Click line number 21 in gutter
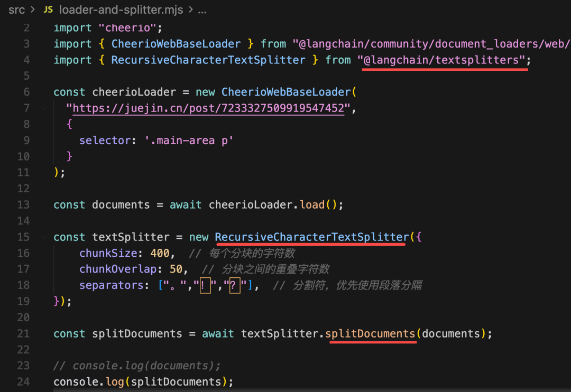The width and height of the screenshot is (571, 392). (23, 333)
